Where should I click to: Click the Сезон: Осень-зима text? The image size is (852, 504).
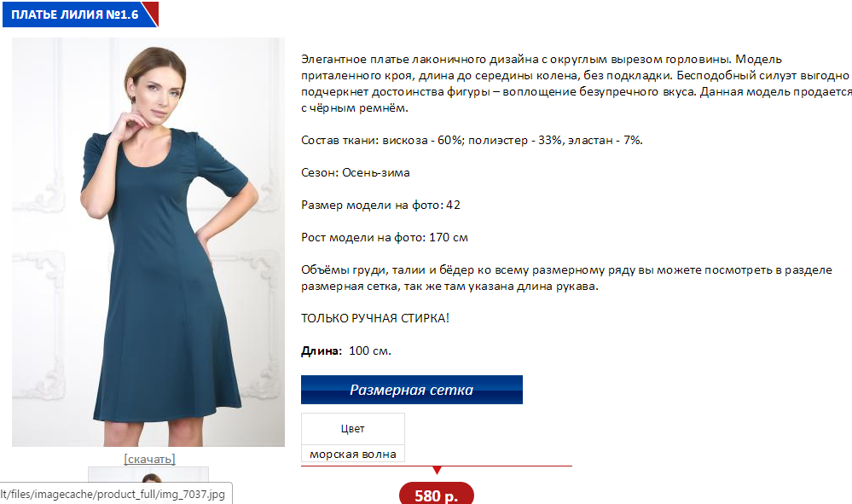click(356, 173)
